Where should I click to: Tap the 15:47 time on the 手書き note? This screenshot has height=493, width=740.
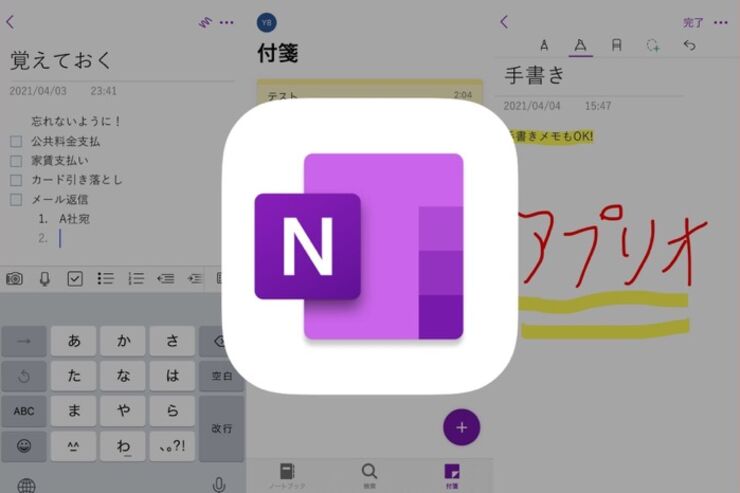[598, 106]
